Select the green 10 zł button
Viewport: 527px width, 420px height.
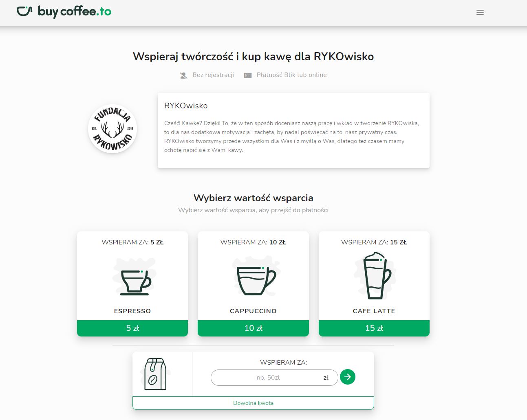[x=253, y=328]
